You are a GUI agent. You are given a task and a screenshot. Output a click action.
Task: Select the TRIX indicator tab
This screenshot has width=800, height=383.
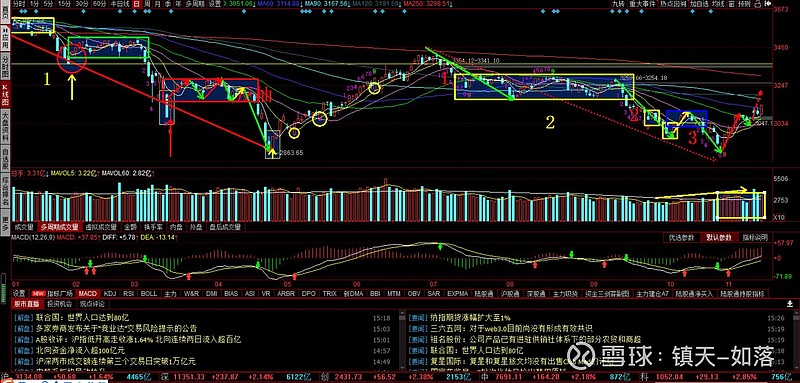(x=329, y=293)
